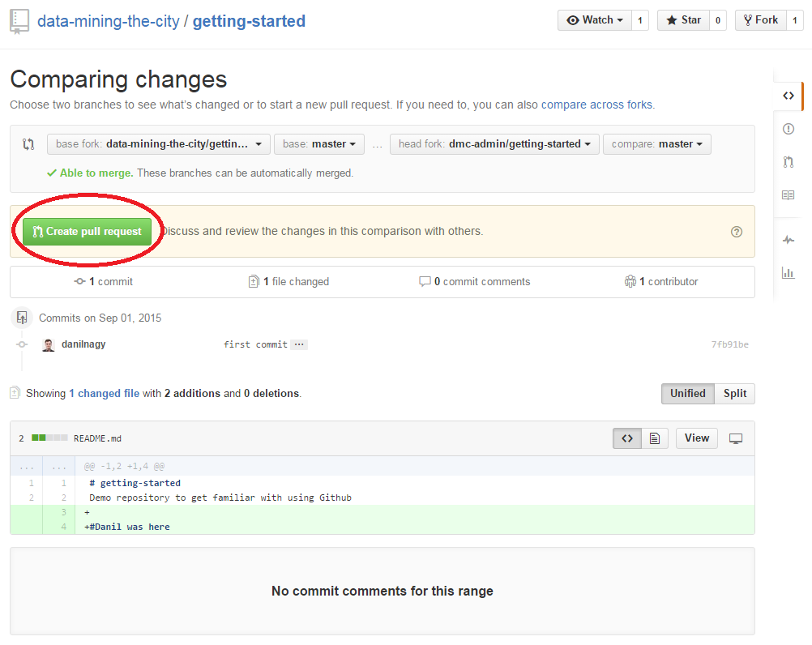The width and height of the screenshot is (812, 645).
Task: Click the Fork button
Action: coord(760,20)
